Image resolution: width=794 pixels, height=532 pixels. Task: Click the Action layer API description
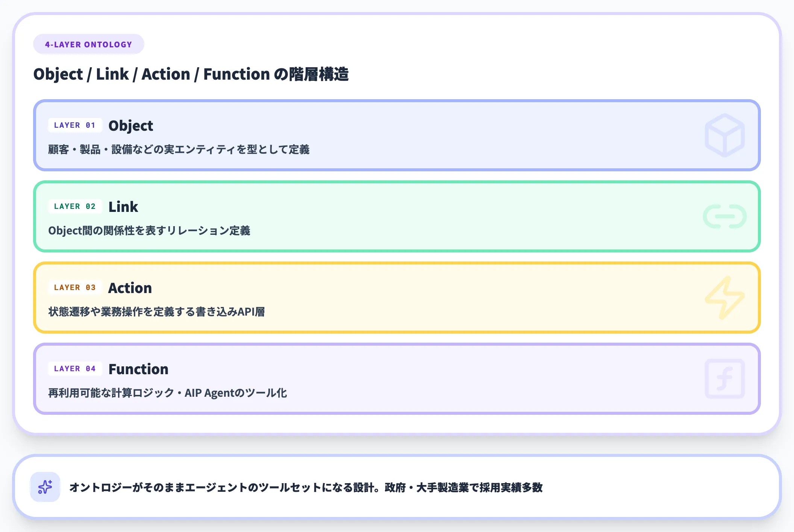tap(156, 312)
